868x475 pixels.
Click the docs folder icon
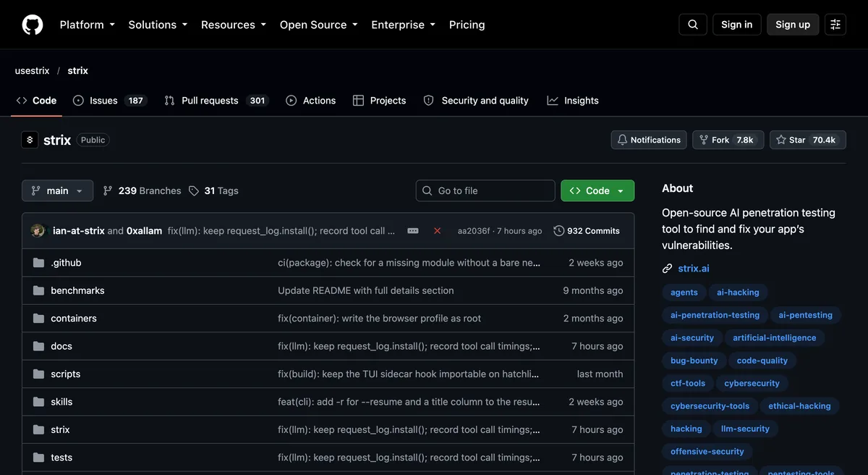(38, 346)
